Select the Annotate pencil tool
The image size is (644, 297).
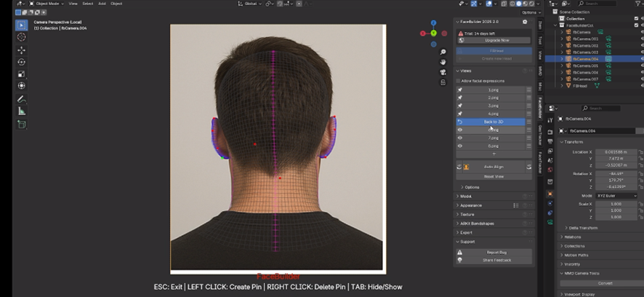pyautogui.click(x=21, y=99)
